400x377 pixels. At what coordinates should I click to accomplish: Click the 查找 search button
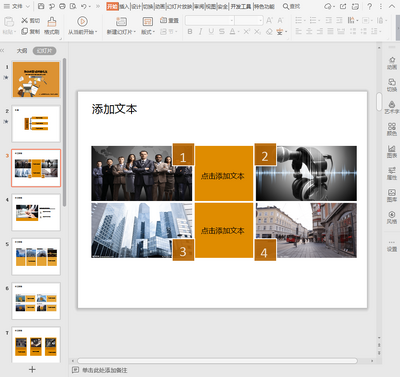pos(291,6)
